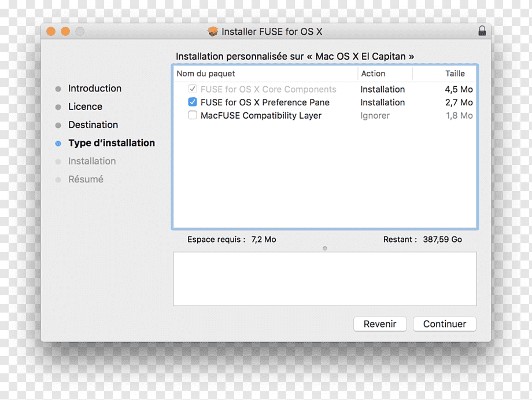532x400 pixels.
Task: Click the FUSE for OS X Core Components checkbox
Action: coord(193,89)
